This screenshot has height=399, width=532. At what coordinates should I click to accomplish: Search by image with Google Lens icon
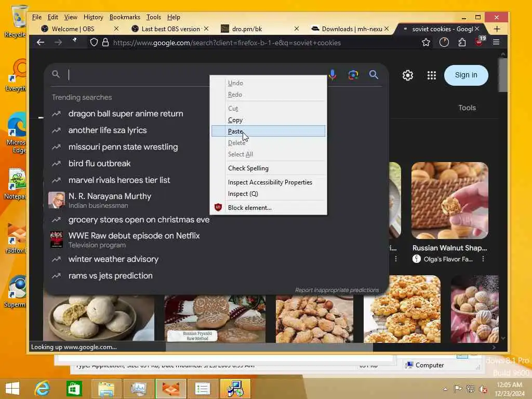[353, 75]
